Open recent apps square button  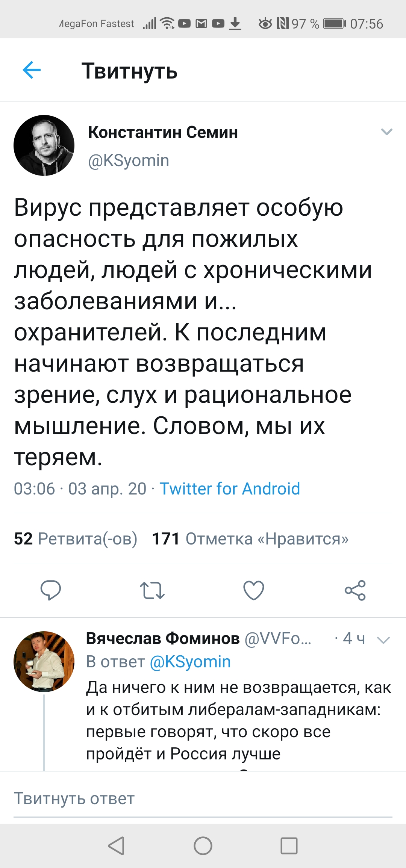[x=289, y=846]
